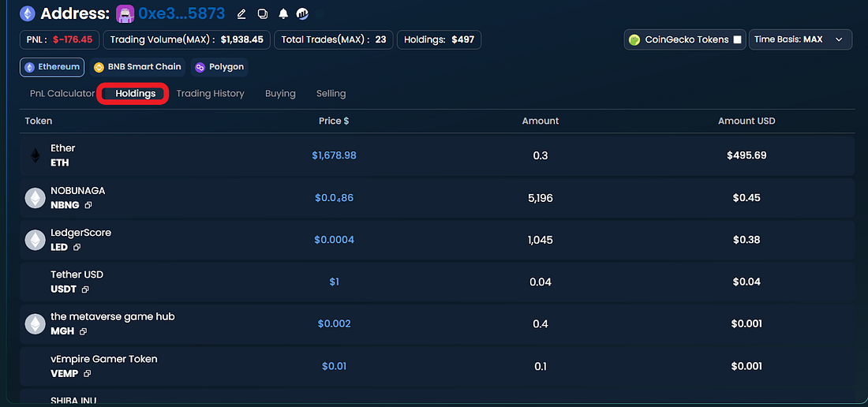Select the Ethereum chain

(52, 67)
